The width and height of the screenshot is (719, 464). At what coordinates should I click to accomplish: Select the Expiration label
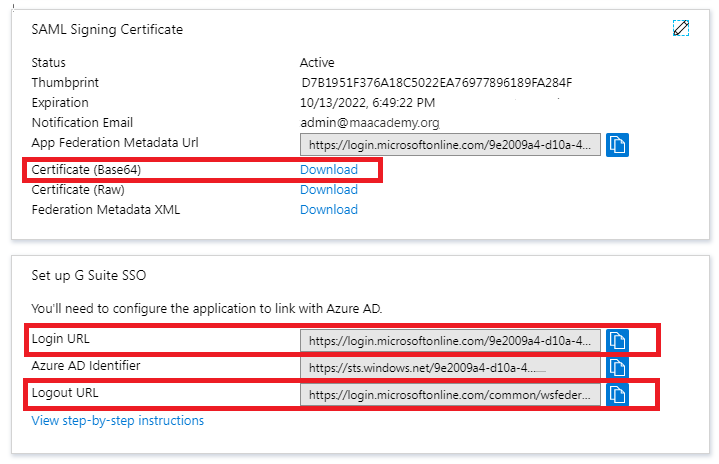pos(60,103)
